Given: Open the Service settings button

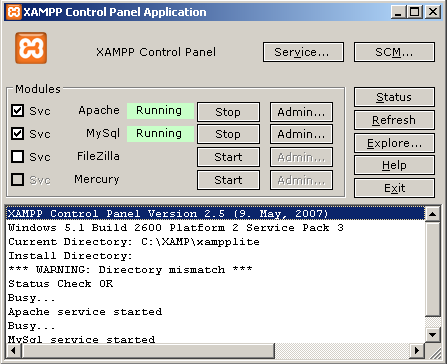Looking at the screenshot, I should point(303,52).
